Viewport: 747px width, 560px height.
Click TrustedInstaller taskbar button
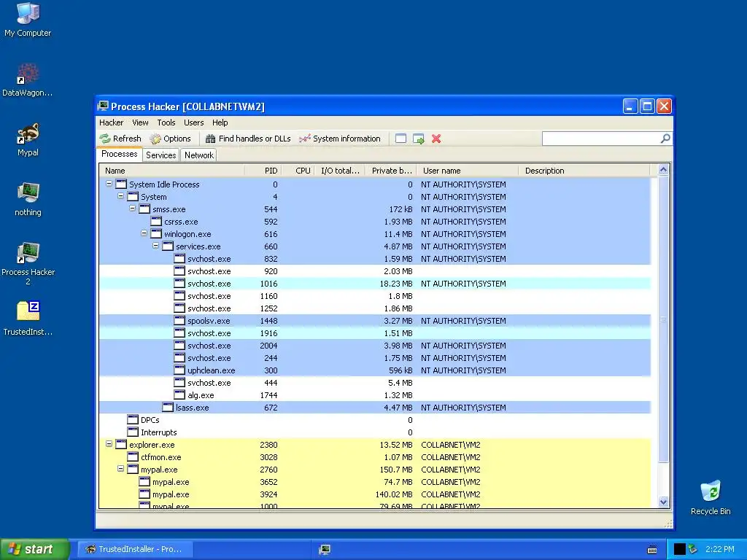136,549
